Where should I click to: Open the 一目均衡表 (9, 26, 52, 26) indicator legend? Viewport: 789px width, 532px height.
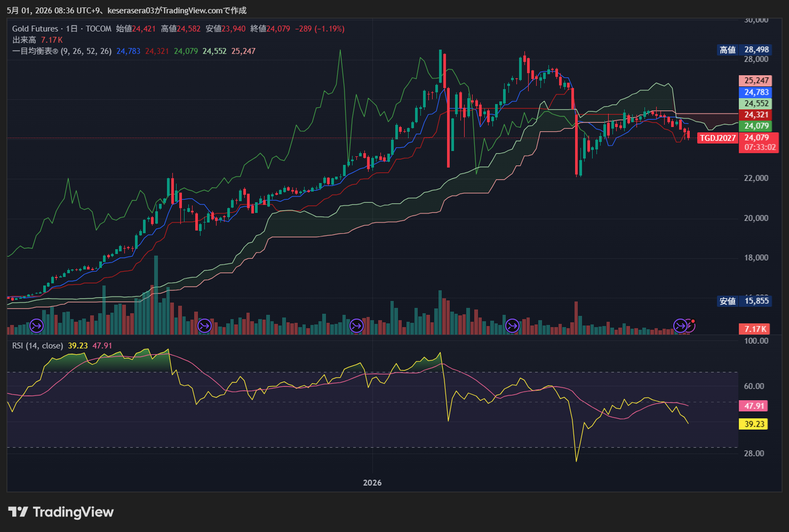[x=62, y=51]
